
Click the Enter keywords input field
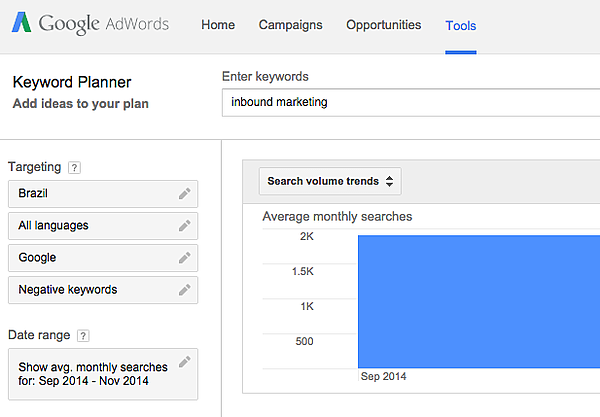point(410,102)
